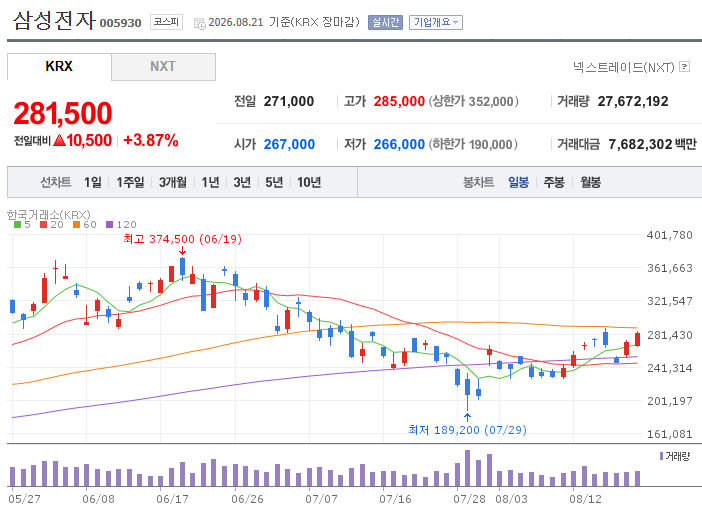The image size is (702, 509).
Task: Select the 일봉 candle chart
Action: point(518,182)
